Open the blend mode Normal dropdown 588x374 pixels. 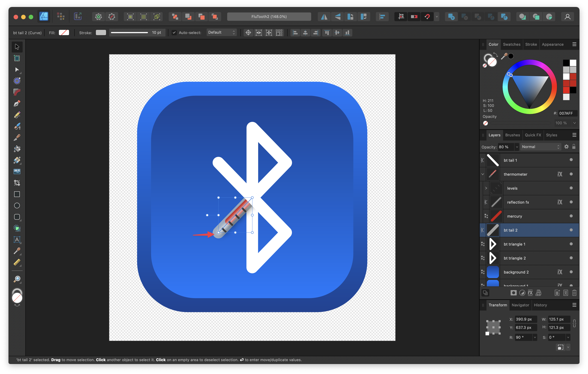tap(541, 147)
